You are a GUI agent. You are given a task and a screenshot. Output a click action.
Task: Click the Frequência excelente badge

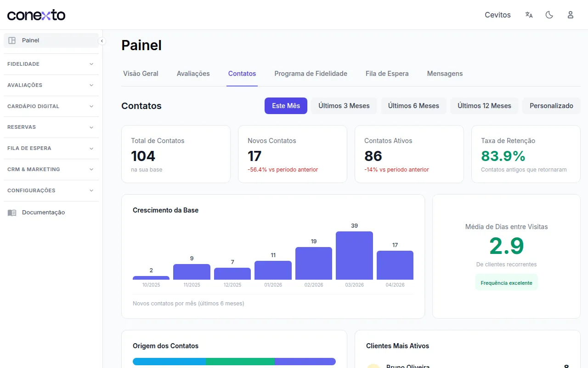point(506,283)
